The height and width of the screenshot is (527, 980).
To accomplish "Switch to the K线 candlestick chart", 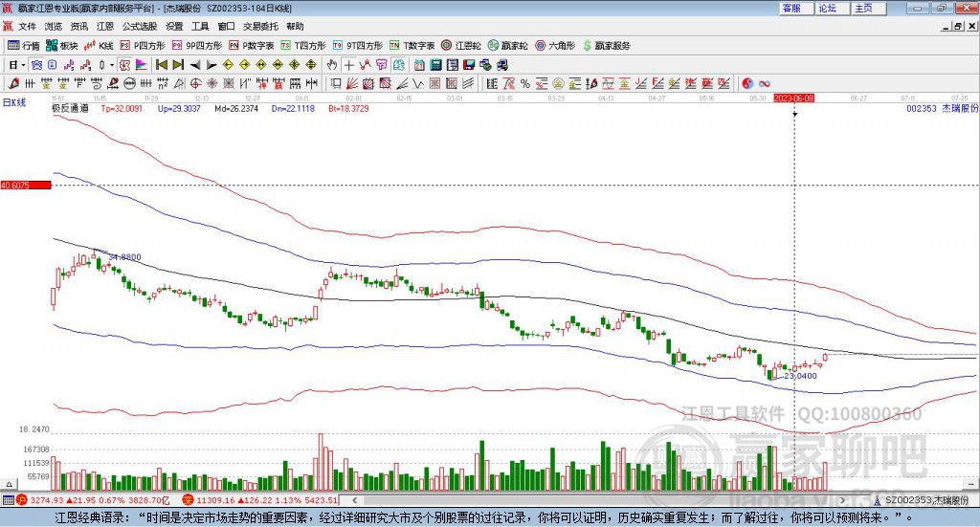I will [100, 45].
